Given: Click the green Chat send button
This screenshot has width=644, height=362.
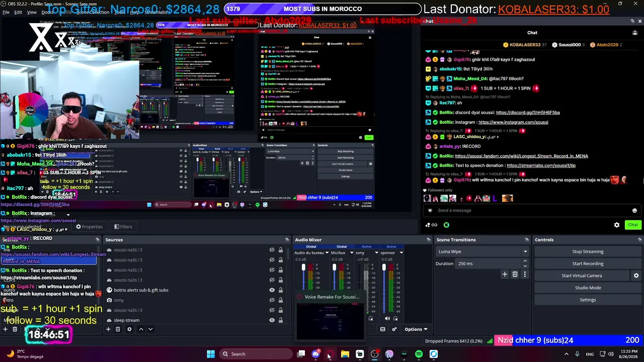Looking at the screenshot, I should click(633, 225).
